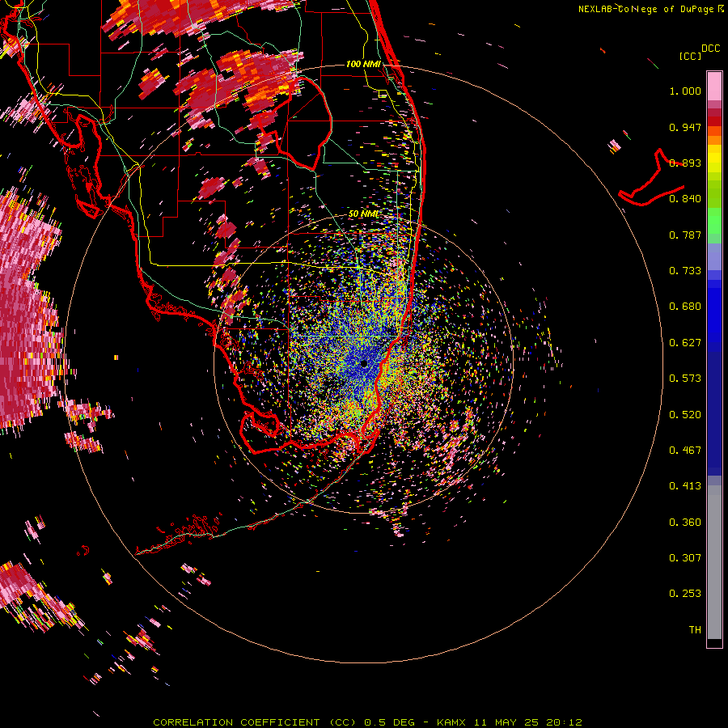Viewport: 728px width, 728px height.
Task: Click the 0.253 color scale label
Action: [685, 594]
